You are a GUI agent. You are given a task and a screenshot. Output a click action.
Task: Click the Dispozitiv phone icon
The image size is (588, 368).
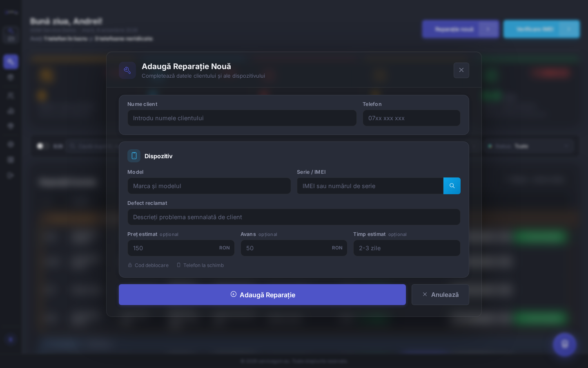pos(134,156)
